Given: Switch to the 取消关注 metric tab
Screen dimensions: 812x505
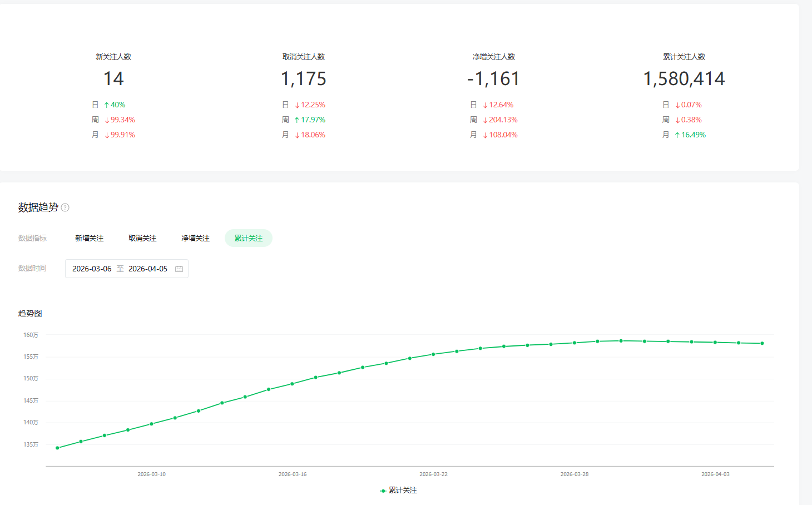Looking at the screenshot, I should pyautogui.click(x=142, y=238).
